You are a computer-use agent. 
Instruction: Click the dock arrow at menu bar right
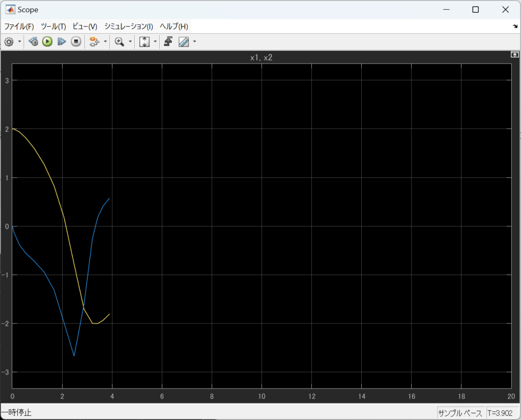coord(515,26)
